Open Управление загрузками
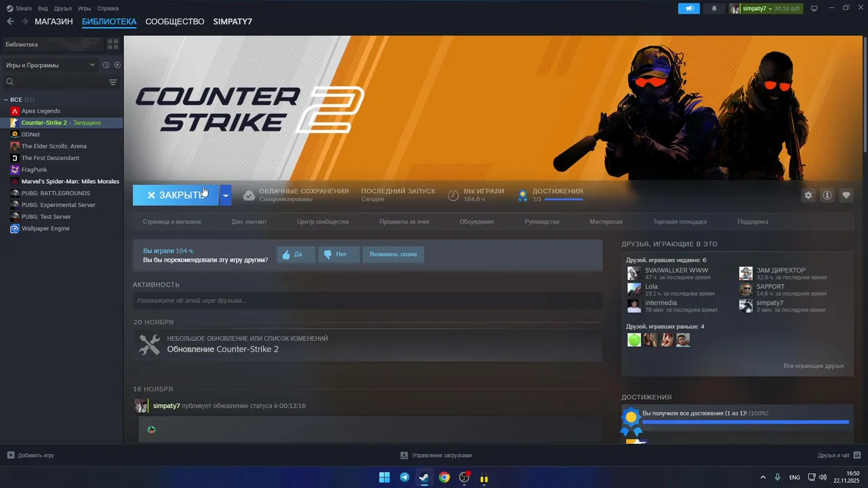868x488 pixels. coord(435,455)
